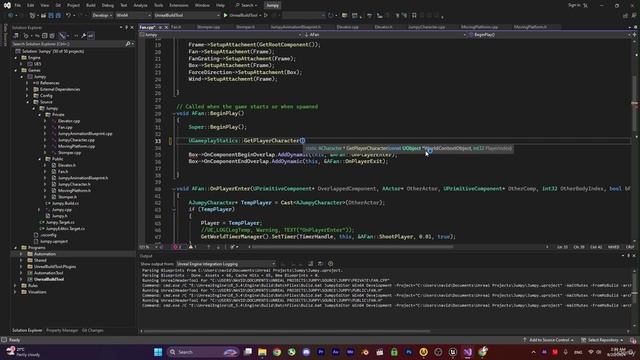Toggle Preview Selected Items in Solution Explorer
This screenshot has width=640, height=360.
(x=90, y=36)
